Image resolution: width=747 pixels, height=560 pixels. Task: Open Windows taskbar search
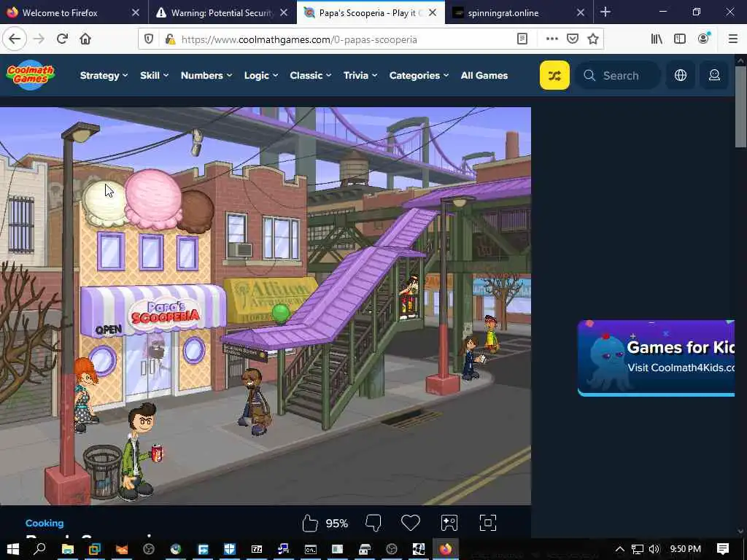(x=40, y=549)
